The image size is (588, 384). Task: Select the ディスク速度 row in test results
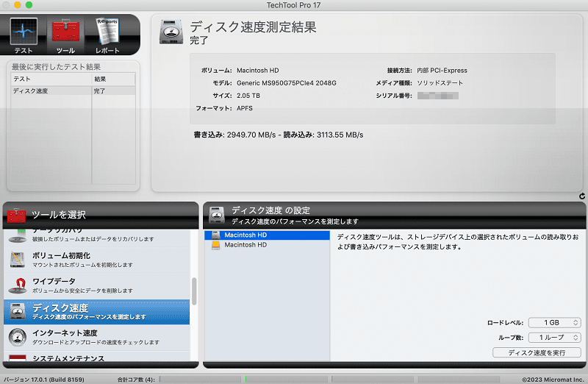click(73, 90)
